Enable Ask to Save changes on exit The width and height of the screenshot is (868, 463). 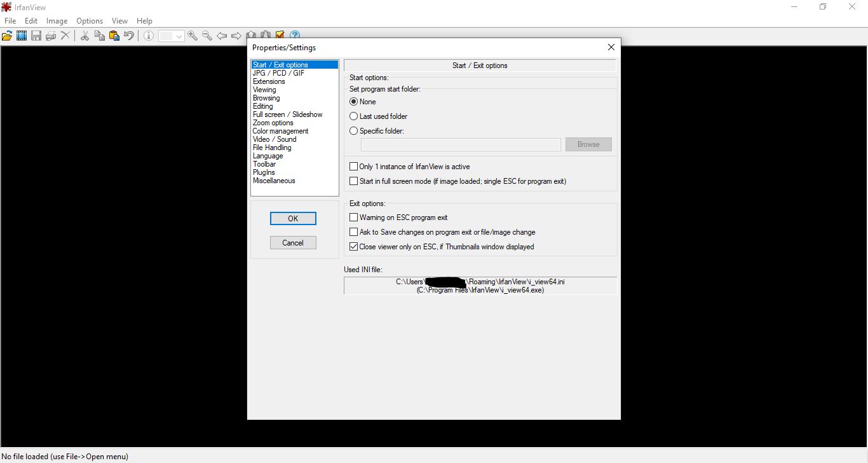pyautogui.click(x=354, y=232)
